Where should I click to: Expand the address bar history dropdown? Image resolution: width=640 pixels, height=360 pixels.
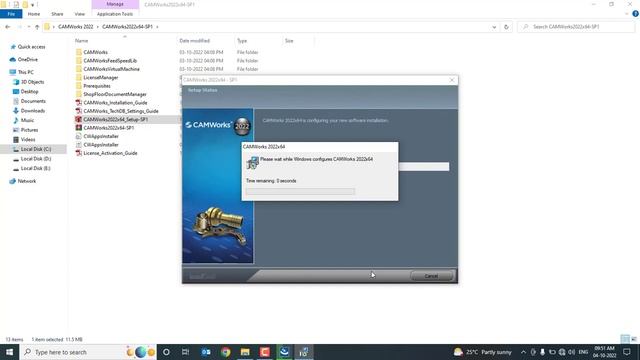tap(494, 27)
